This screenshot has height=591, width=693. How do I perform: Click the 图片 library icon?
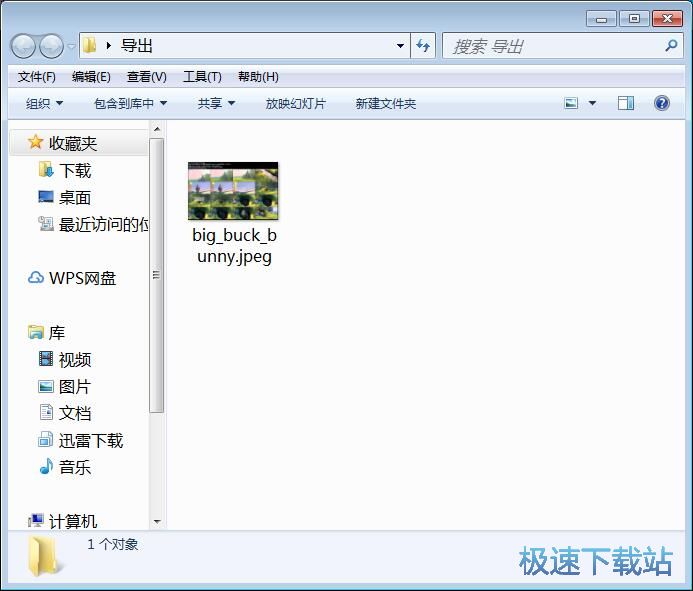tap(46, 386)
